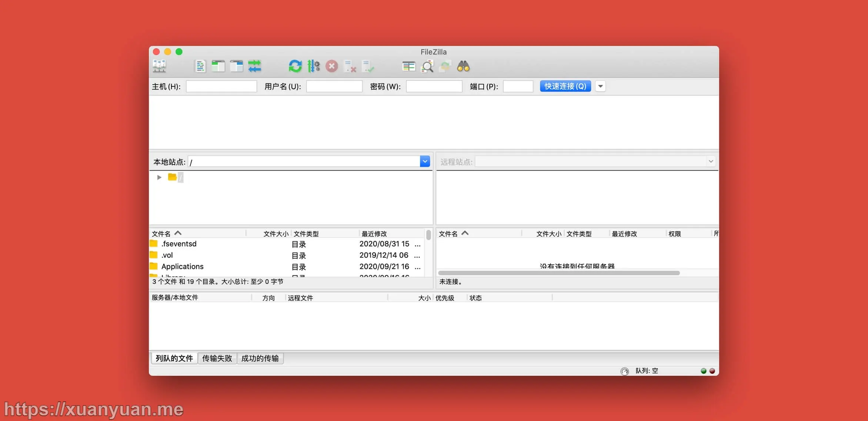
Task: Click the green activity indicator light
Action: [x=704, y=371]
